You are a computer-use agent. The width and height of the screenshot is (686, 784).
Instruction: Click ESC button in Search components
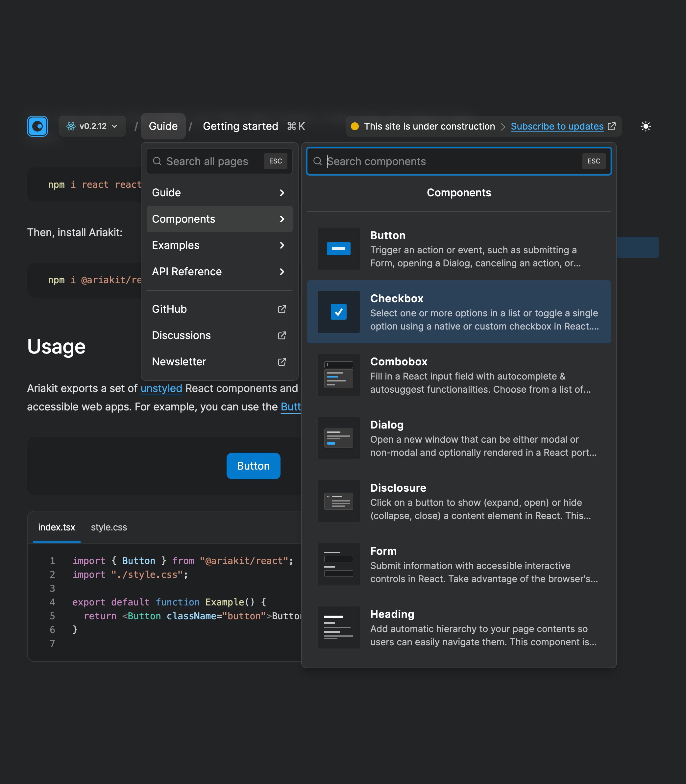click(594, 161)
